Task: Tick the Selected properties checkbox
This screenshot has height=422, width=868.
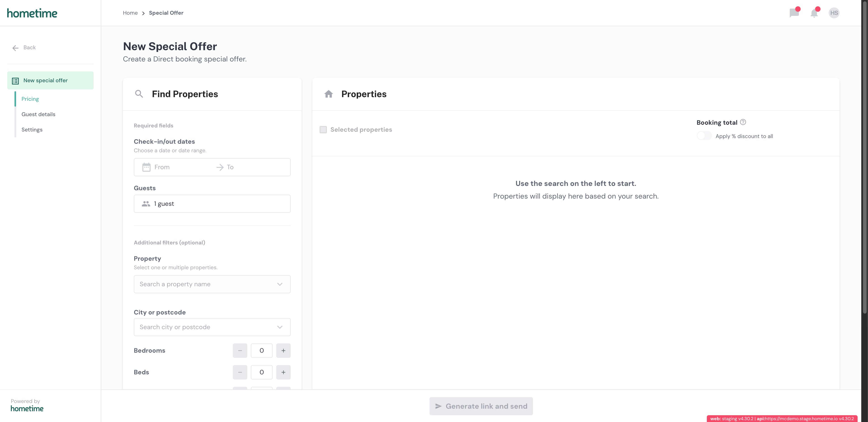Action: 323,130
